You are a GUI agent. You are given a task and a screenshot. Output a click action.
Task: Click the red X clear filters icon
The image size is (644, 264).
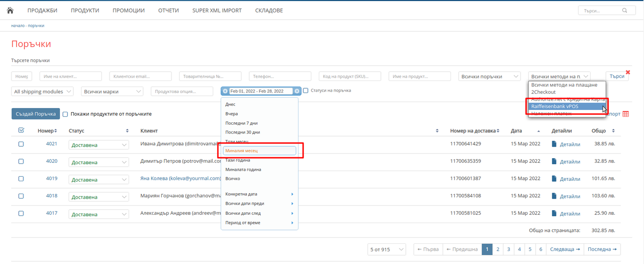coord(627,72)
